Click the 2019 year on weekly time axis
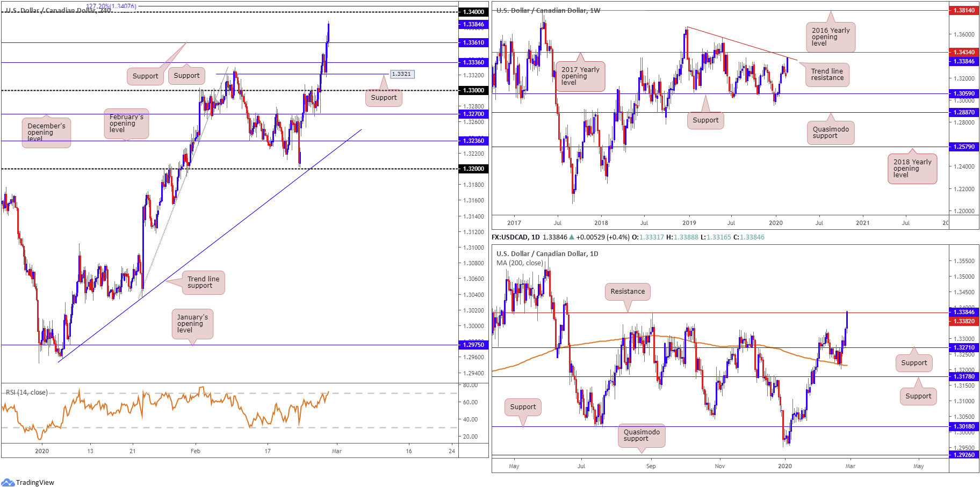 [689, 223]
